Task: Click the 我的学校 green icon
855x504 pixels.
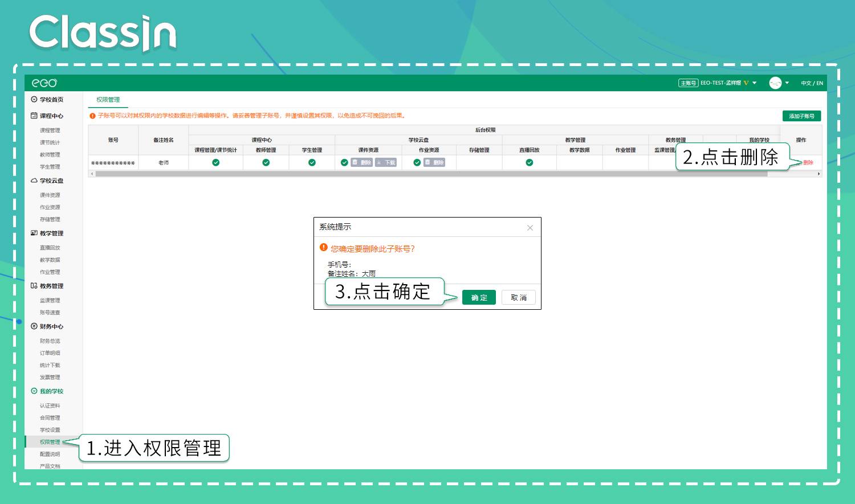Action: point(34,391)
